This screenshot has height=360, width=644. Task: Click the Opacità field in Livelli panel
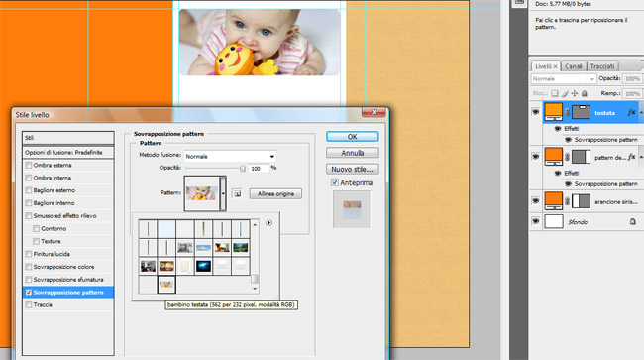pos(632,78)
